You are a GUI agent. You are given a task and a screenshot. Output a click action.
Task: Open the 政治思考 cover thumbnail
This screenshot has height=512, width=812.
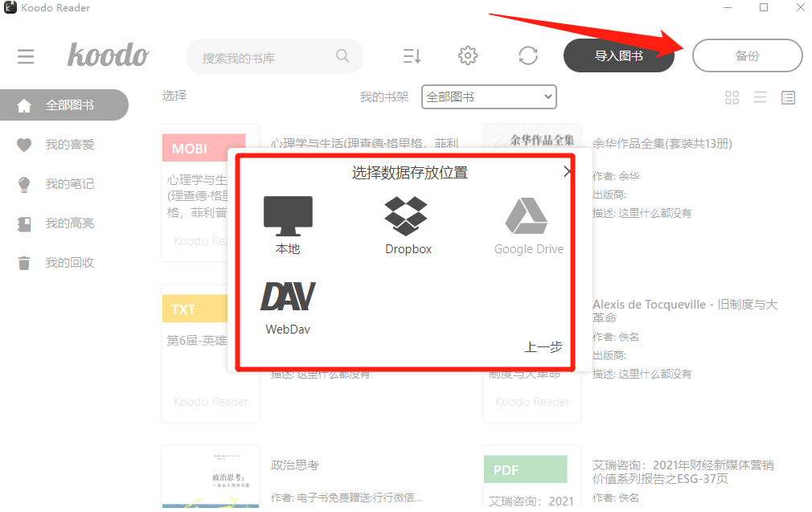(211, 477)
